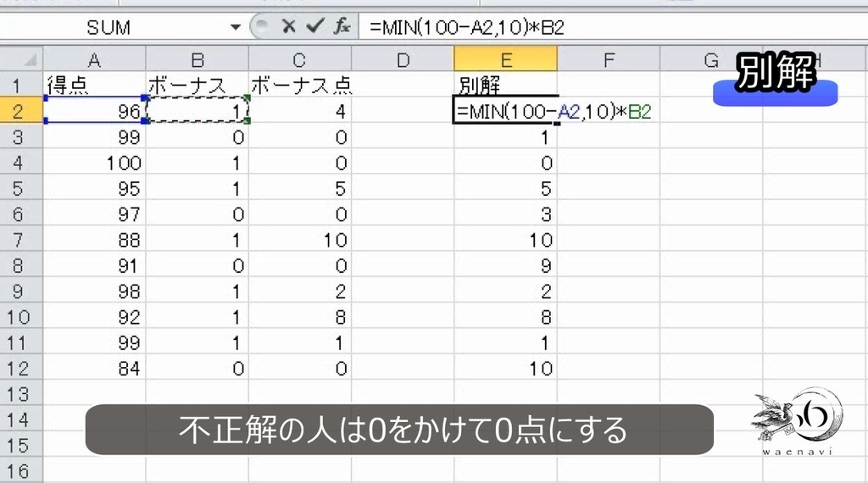The width and height of the screenshot is (868, 483).
Task: Click cell C1 labeled ボーナス点
Action: (x=299, y=85)
